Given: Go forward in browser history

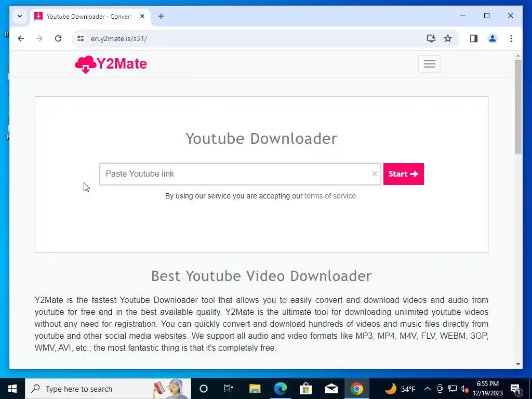Looking at the screenshot, I should point(39,38).
